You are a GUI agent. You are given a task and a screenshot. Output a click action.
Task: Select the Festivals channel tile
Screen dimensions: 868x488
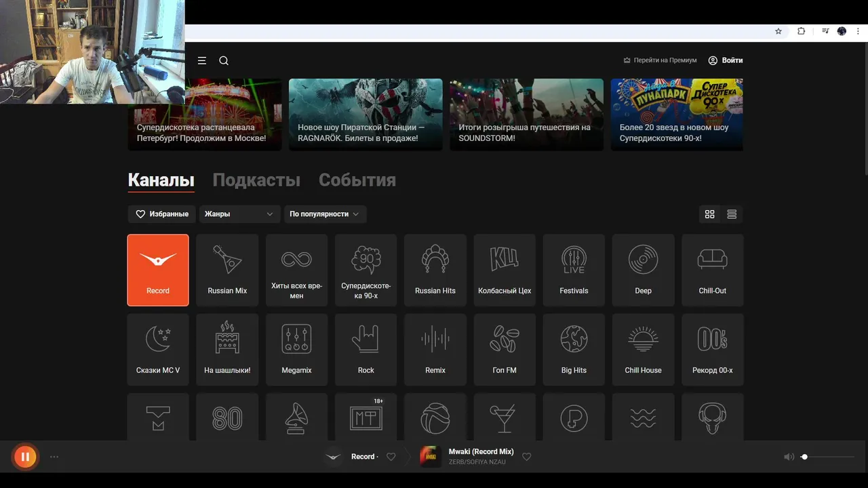(x=574, y=270)
